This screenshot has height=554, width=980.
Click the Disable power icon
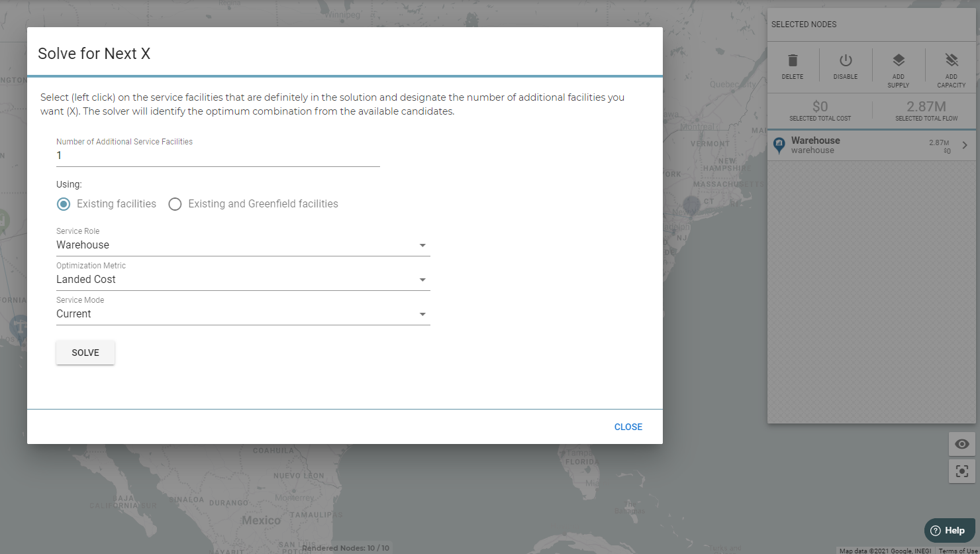[846, 60]
